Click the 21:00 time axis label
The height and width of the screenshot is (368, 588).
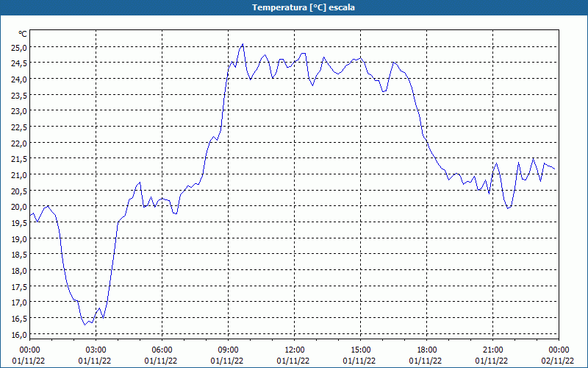click(x=492, y=350)
